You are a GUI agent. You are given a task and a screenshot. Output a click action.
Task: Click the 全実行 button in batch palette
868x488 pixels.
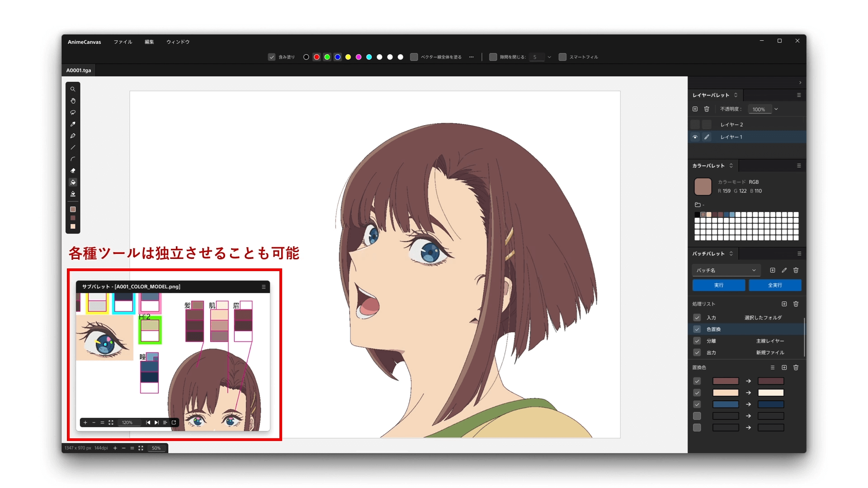[x=774, y=285]
